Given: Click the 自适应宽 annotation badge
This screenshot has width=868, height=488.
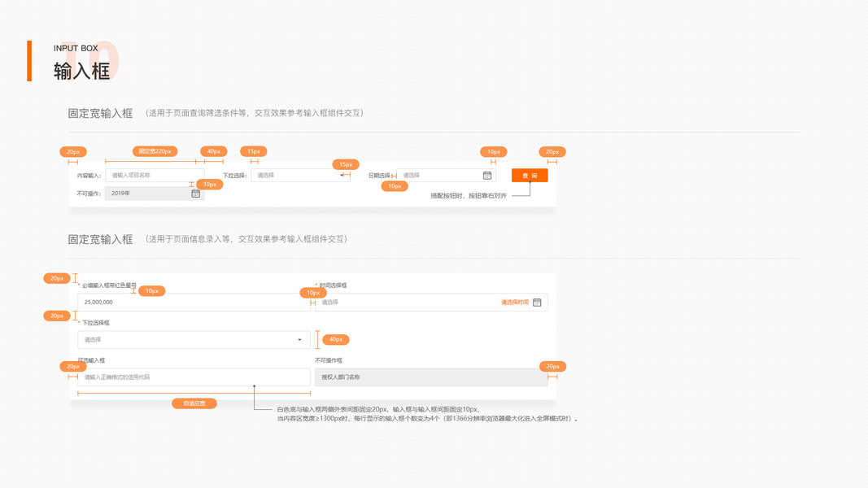Looking at the screenshot, I should [194, 403].
